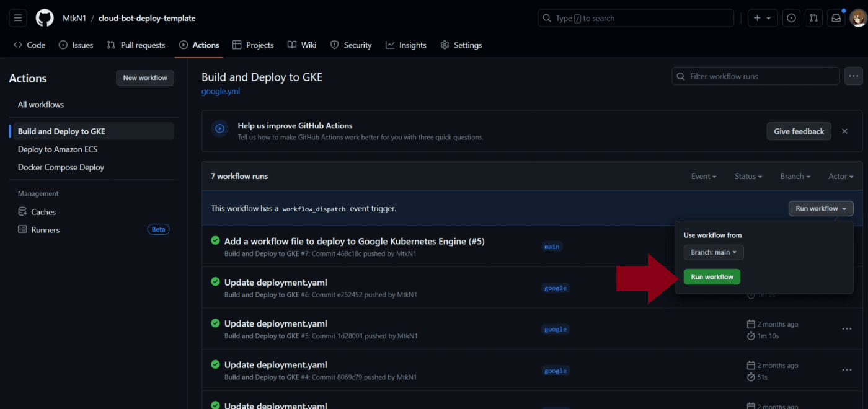Focus the Filter workflow runs field

tap(756, 76)
